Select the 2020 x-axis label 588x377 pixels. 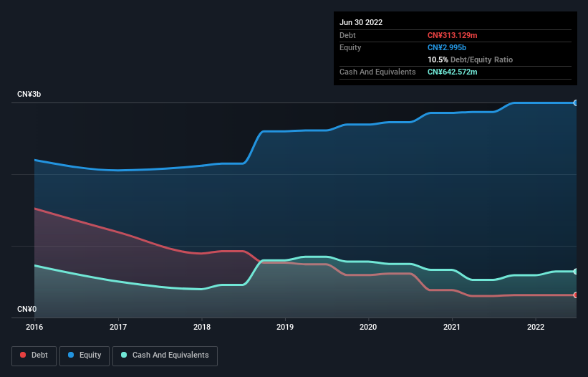pyautogui.click(x=368, y=327)
